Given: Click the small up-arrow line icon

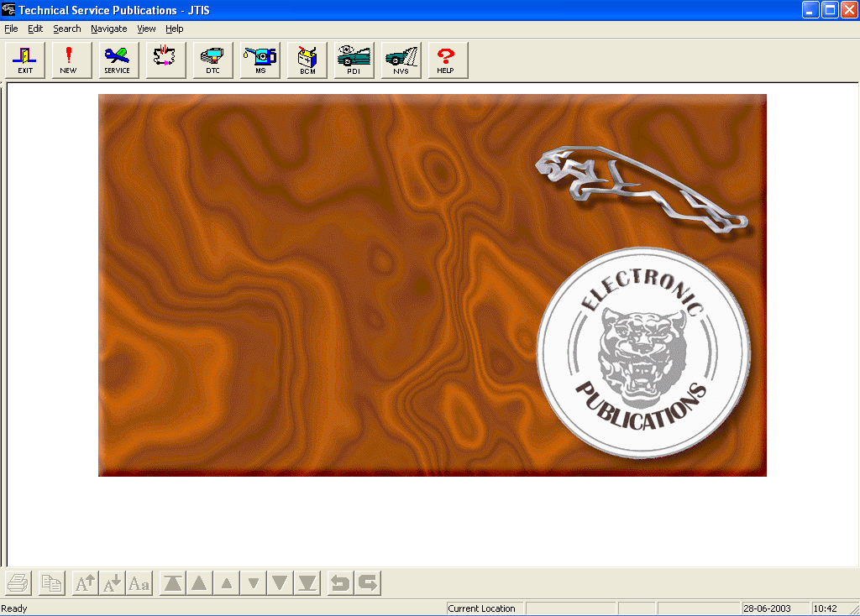Looking at the screenshot, I should (227, 583).
